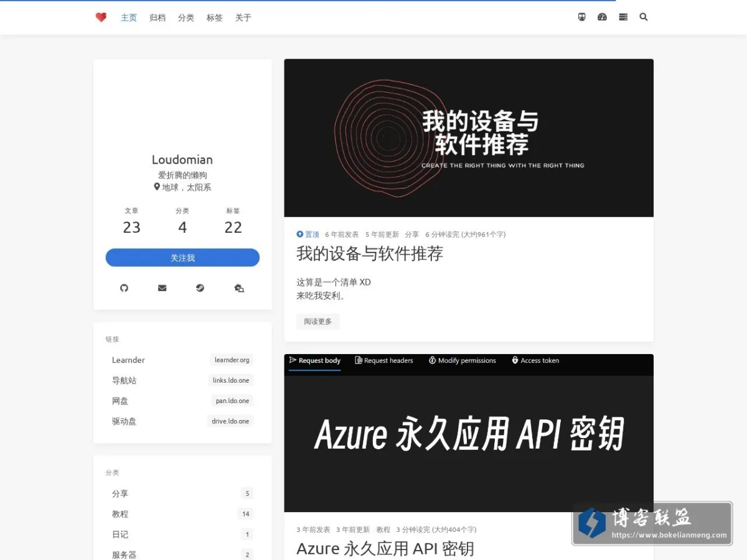Click the email envelope icon

point(162,288)
